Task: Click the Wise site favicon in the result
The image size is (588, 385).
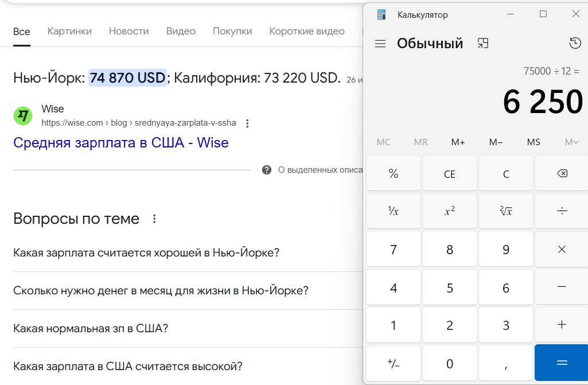Action: (23, 115)
